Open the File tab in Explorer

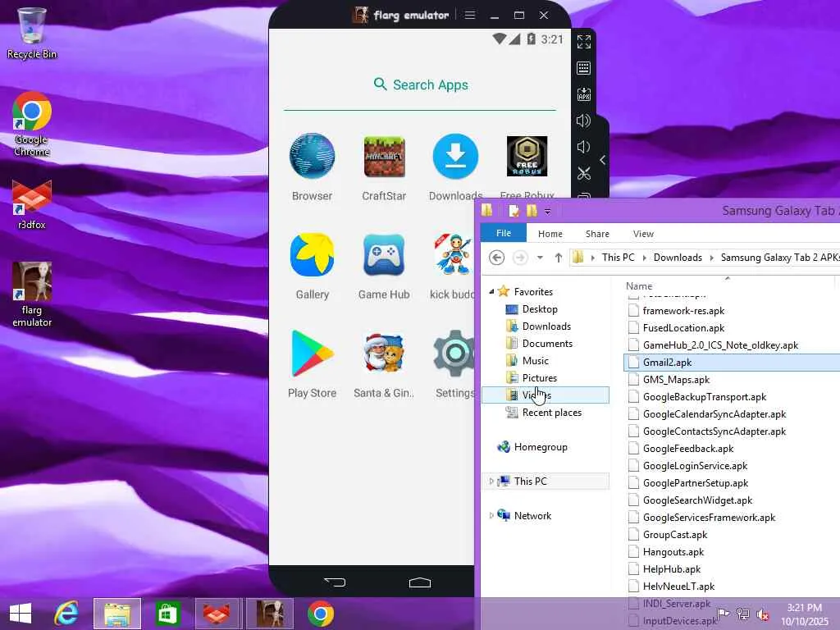pos(504,233)
